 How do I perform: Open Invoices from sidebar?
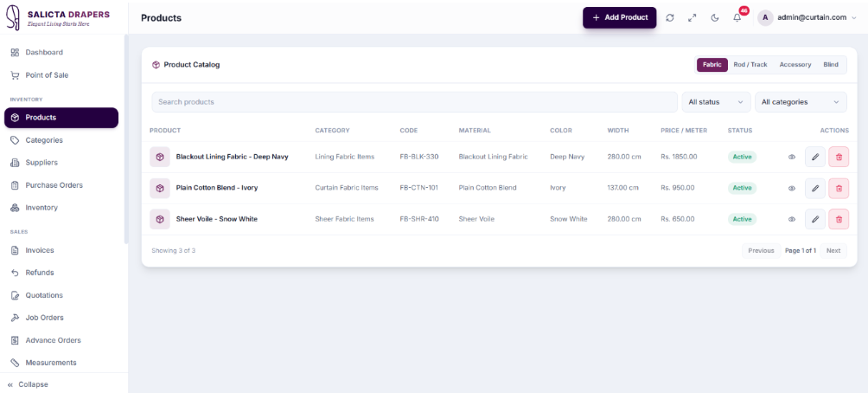[x=61, y=250]
